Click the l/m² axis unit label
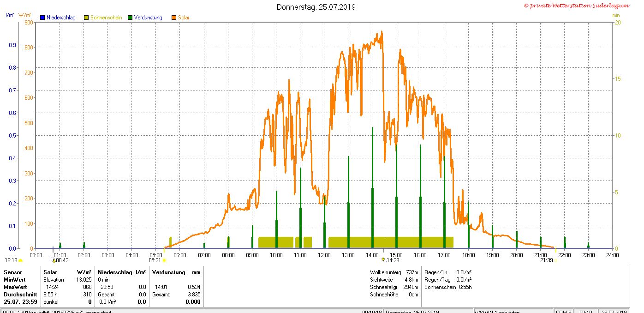Viewport: 644px width, 313px height. coord(10,15)
